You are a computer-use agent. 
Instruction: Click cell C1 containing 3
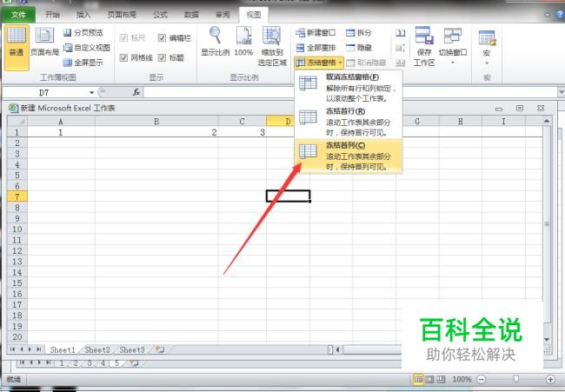tap(243, 132)
